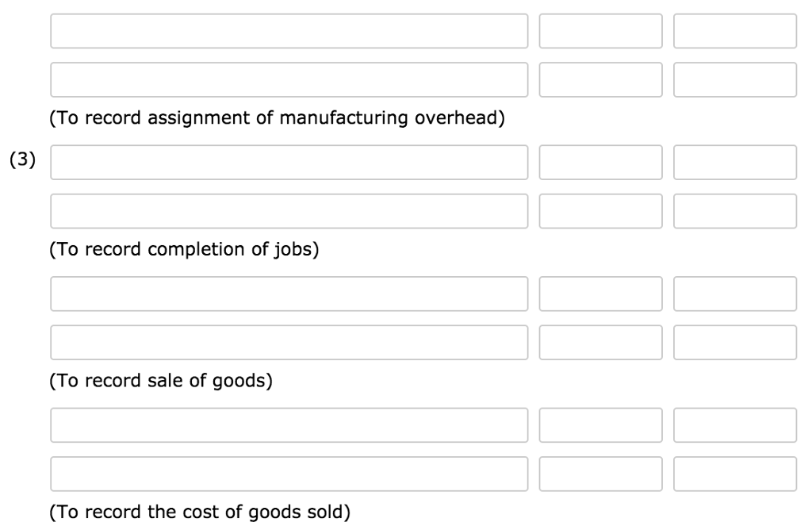Click the debit box in the second row
812x530 pixels.
click(x=601, y=79)
